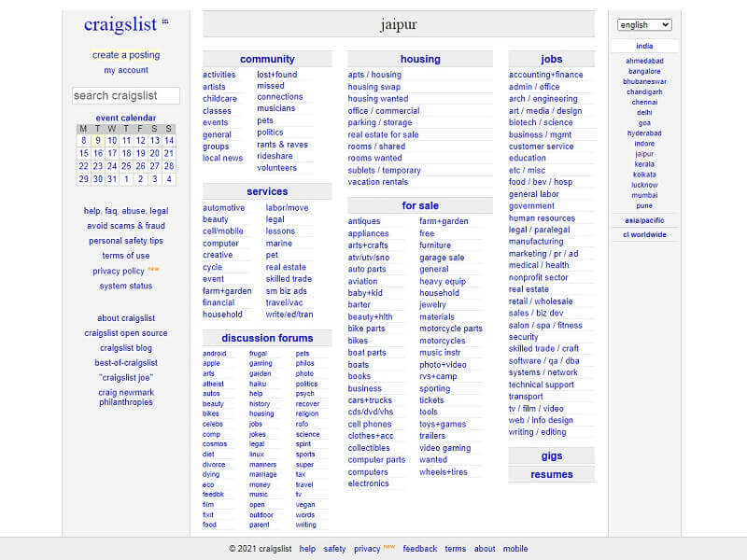Open electronics for sale link
The image size is (747, 560).
click(x=368, y=483)
